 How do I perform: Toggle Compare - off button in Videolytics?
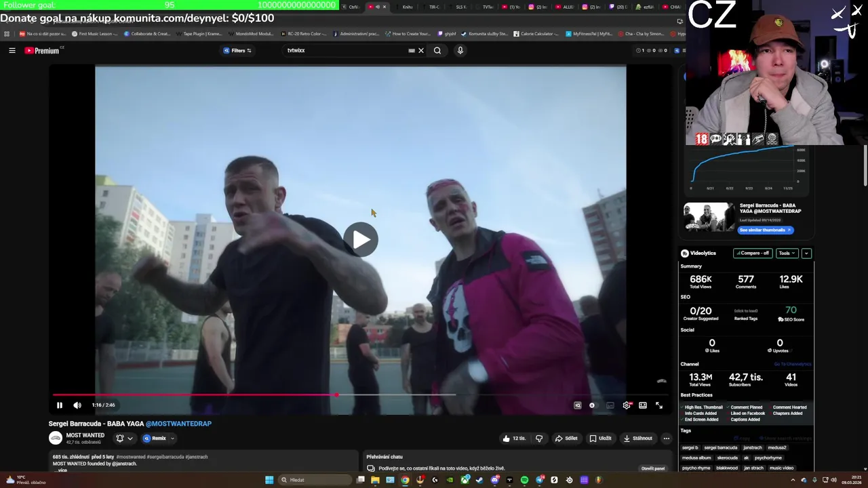click(753, 253)
